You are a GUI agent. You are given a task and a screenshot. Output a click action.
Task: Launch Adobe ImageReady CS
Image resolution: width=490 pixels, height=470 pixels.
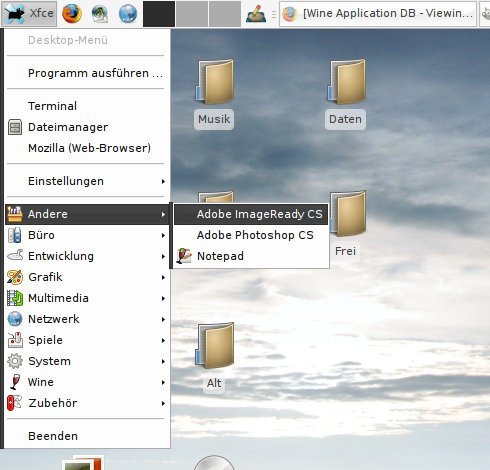tap(251, 214)
